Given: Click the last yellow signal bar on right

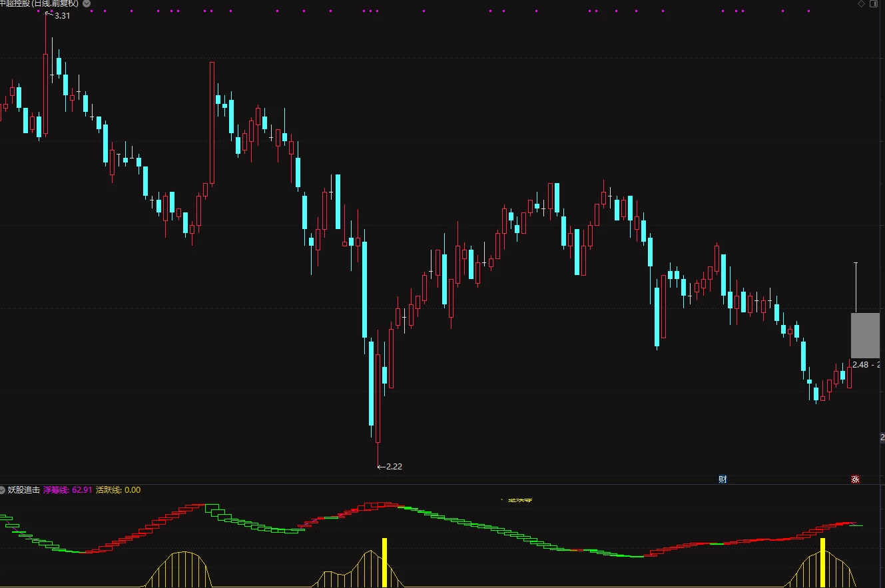Looking at the screenshot, I should tap(823, 563).
